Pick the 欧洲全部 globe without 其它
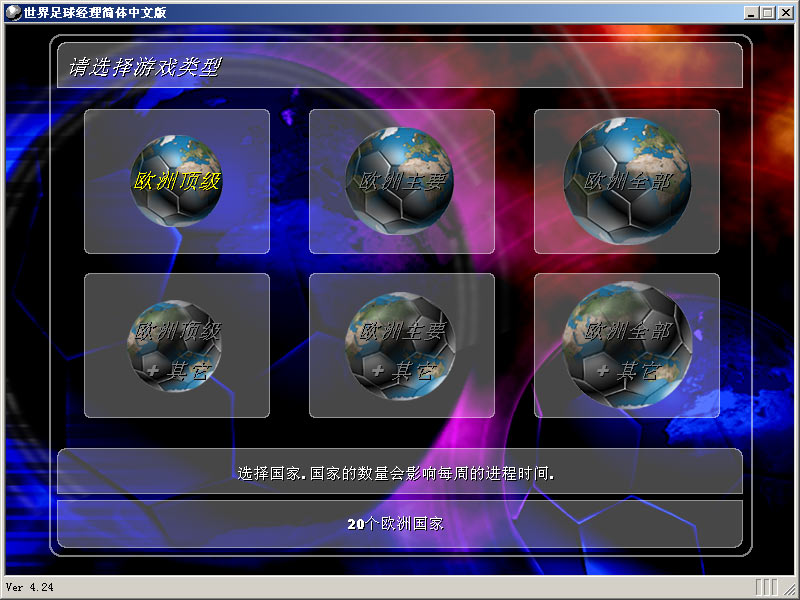 pyautogui.click(x=627, y=181)
